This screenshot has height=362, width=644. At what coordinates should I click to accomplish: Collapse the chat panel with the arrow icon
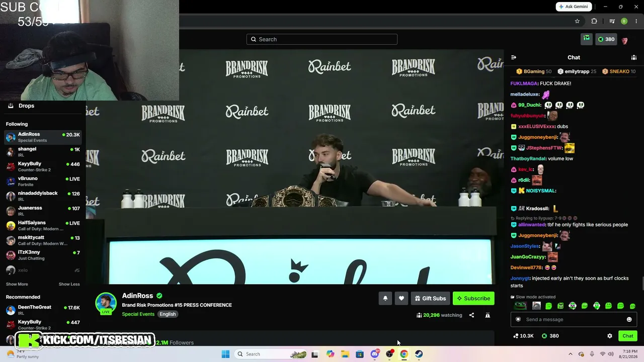pos(513,57)
